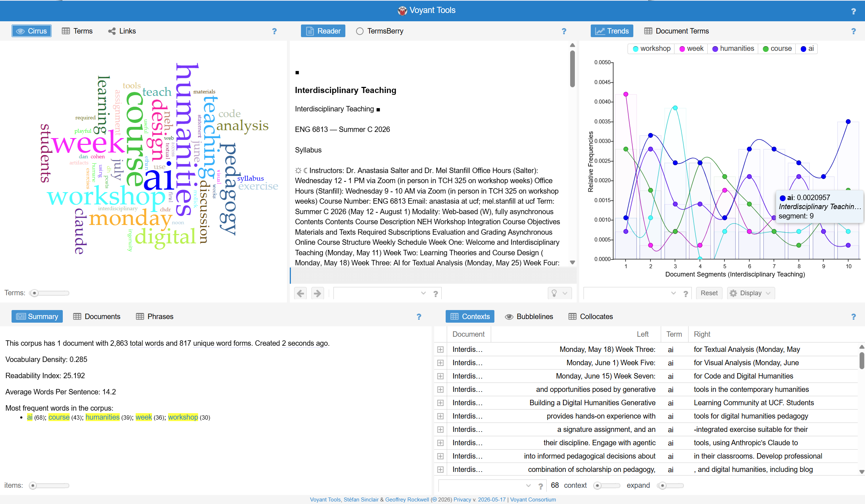
Task: Switch to the Terms tab
Action: [77, 31]
